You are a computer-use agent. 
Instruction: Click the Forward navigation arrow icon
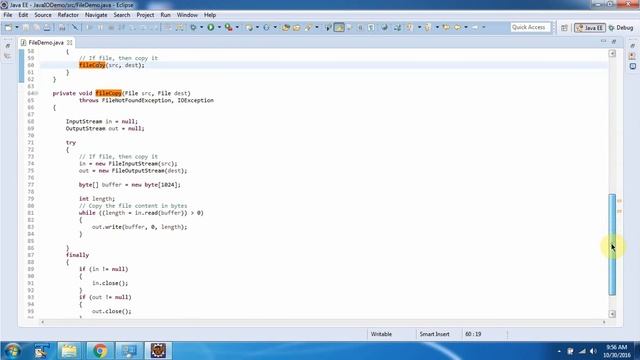[x=475, y=27]
